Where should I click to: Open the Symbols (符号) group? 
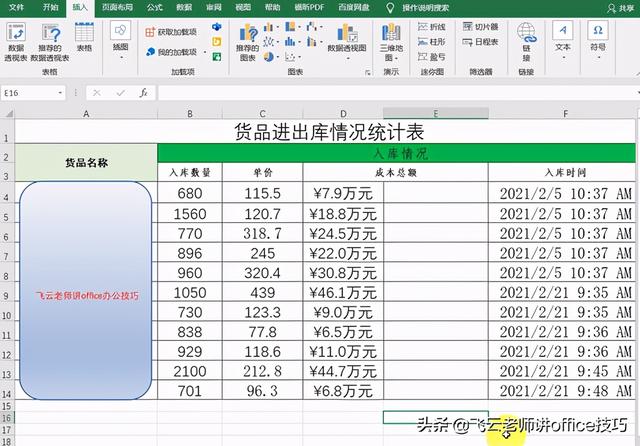(598, 41)
